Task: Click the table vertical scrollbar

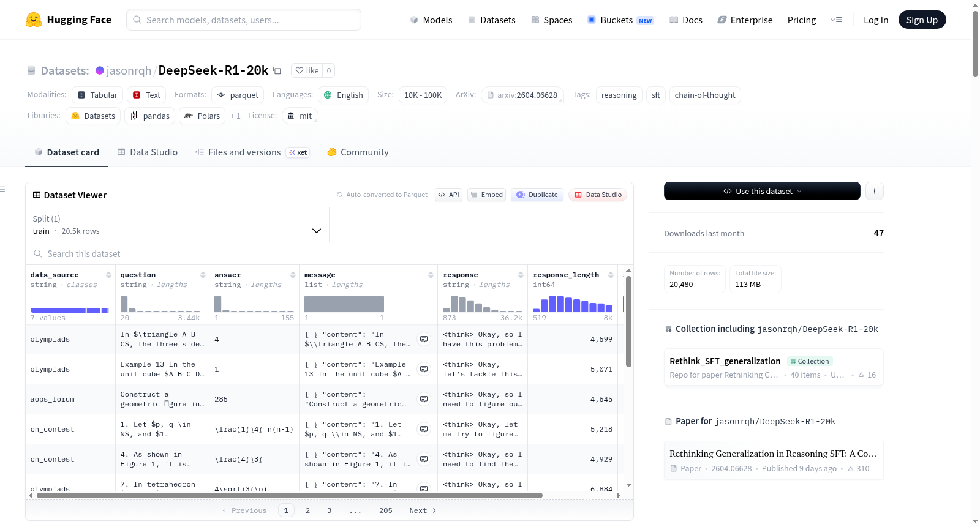Action: click(628, 321)
